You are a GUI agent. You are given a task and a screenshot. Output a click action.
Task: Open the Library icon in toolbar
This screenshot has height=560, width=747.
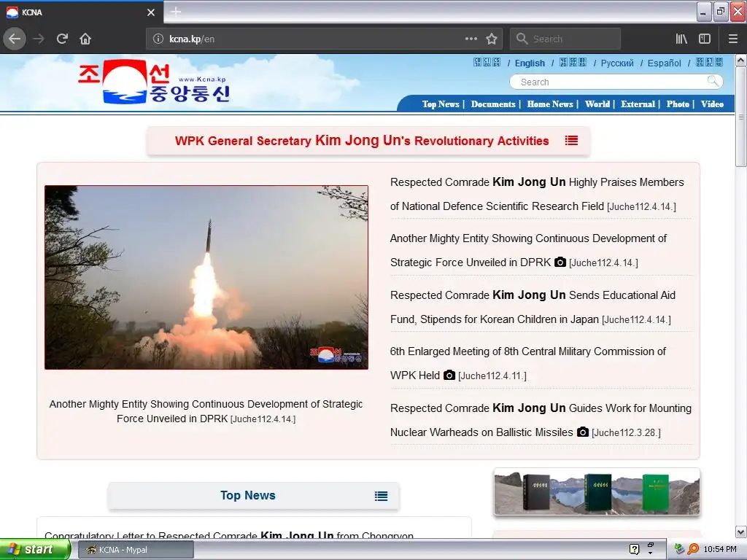tap(682, 39)
